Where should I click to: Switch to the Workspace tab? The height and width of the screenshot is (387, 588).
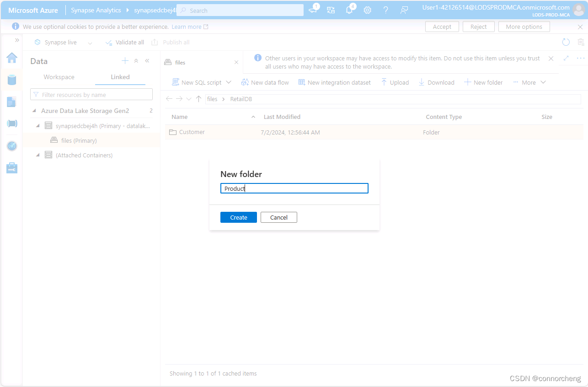pos(59,77)
